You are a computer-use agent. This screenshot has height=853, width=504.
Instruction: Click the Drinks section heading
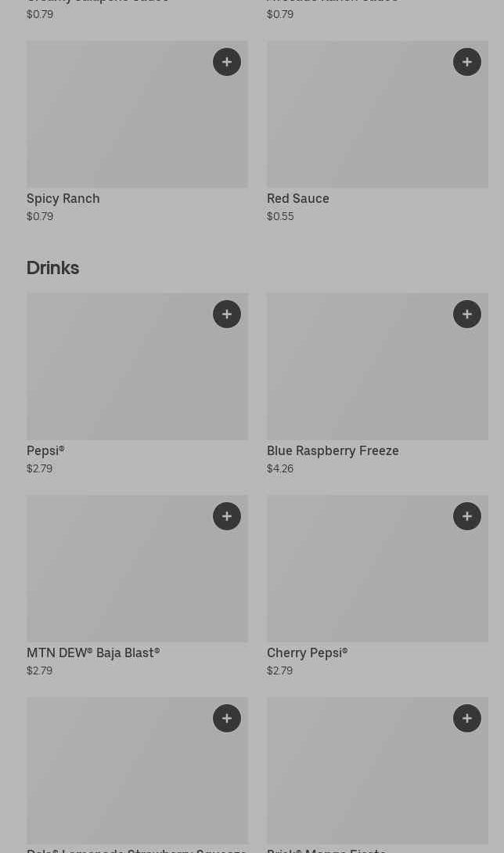(53, 268)
